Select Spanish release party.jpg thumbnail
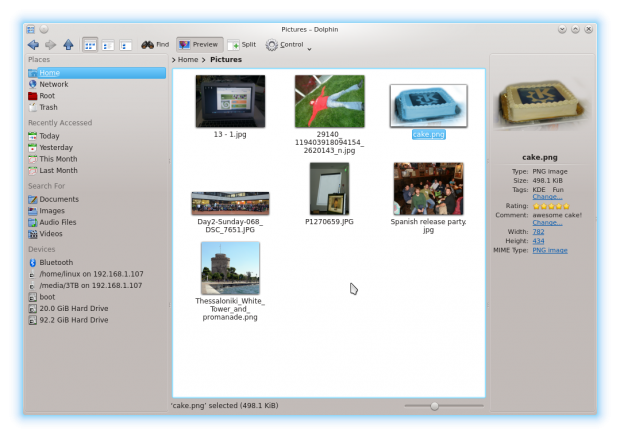 (429, 189)
